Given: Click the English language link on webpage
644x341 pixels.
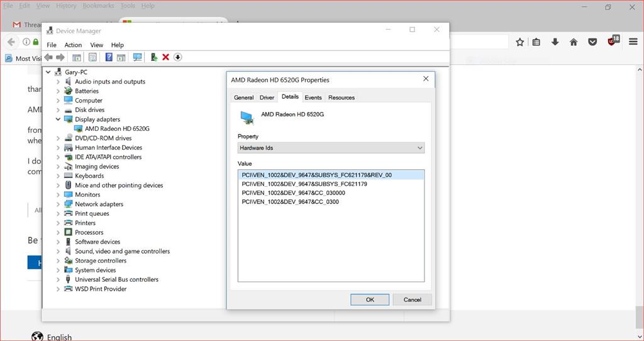Looking at the screenshot, I should (x=59, y=337).
